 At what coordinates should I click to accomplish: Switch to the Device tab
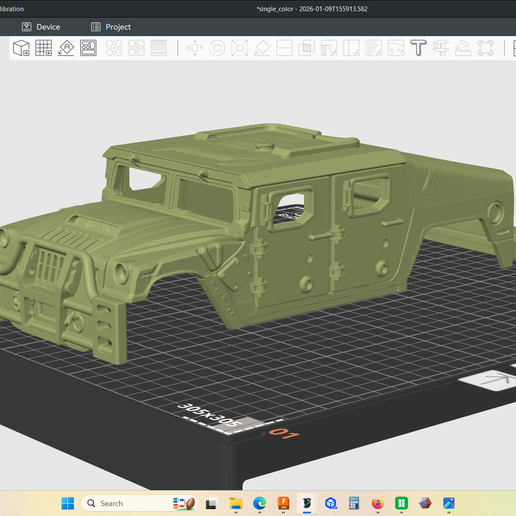tap(41, 27)
